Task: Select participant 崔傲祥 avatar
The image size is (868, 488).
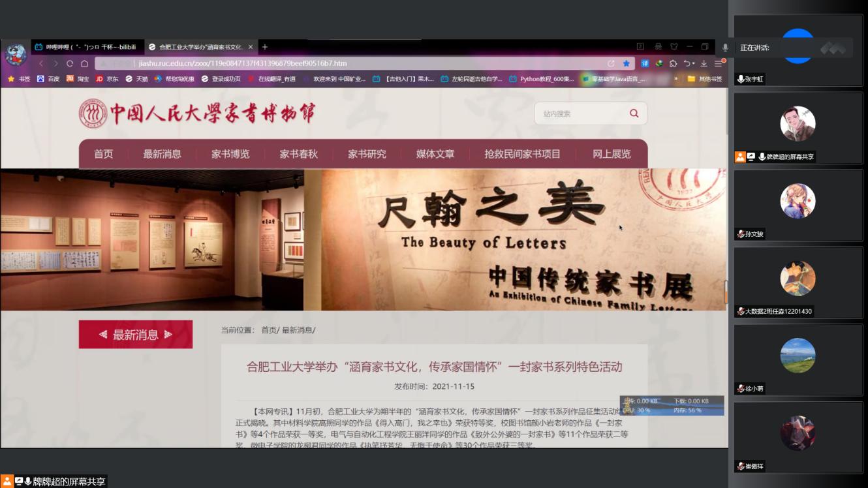Action: point(798,433)
